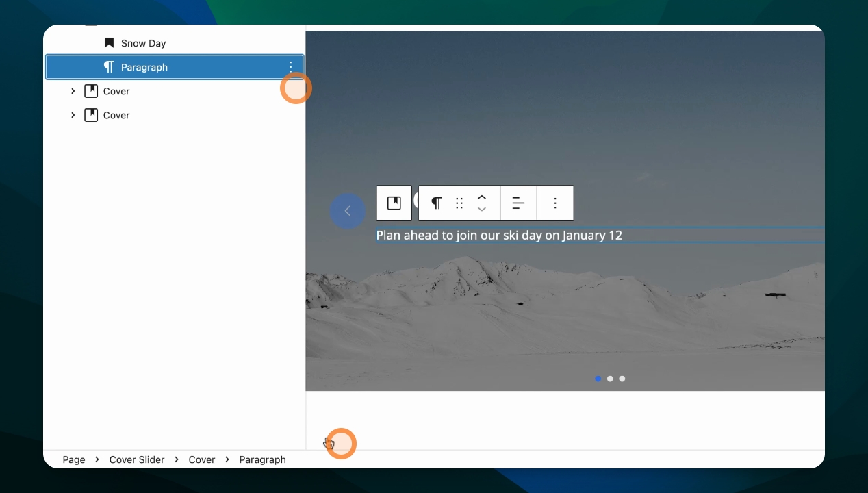The image size is (868, 493).
Task: Expand the second collapsed Cover block
Action: [x=73, y=115]
